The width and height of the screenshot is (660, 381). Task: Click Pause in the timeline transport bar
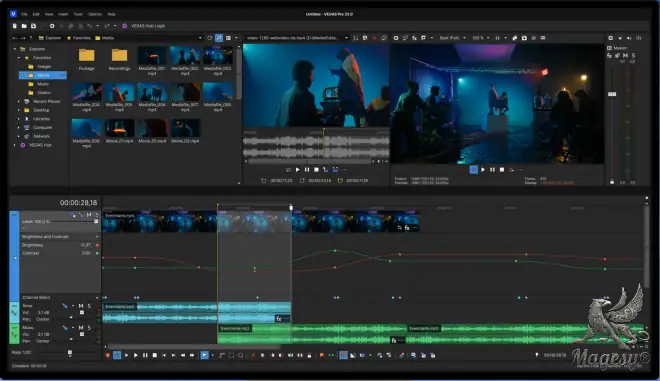tap(145, 355)
